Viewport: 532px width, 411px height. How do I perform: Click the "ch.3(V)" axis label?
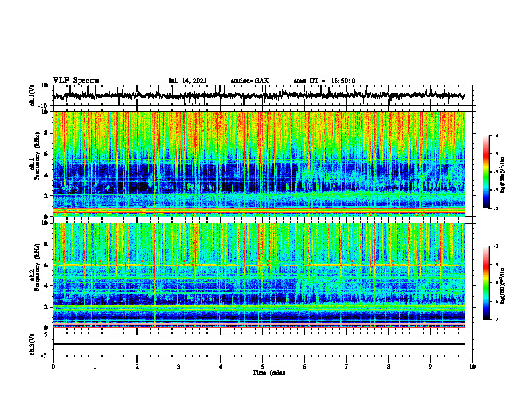32,345
